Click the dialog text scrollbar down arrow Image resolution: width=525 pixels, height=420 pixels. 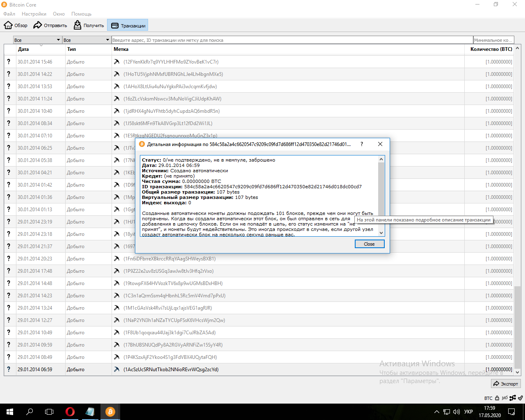click(381, 233)
